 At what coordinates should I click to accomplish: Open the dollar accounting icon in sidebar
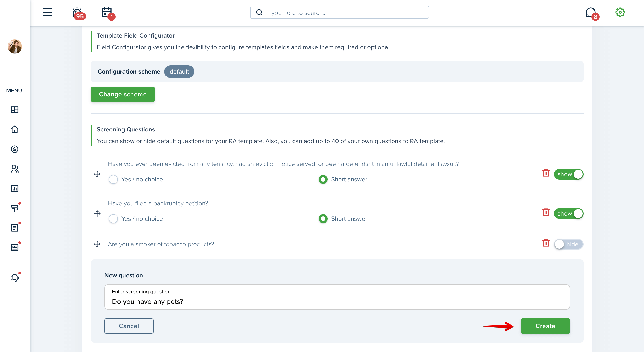(x=15, y=149)
